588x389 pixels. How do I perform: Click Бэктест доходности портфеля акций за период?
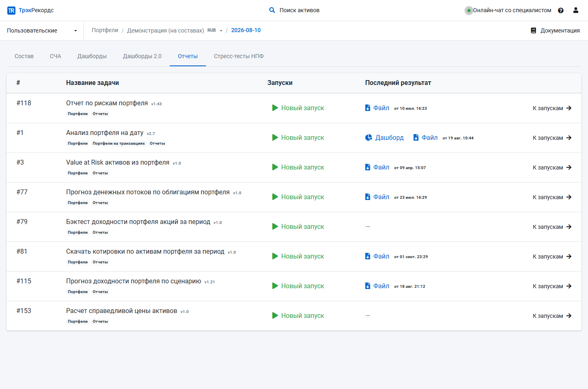138,222
